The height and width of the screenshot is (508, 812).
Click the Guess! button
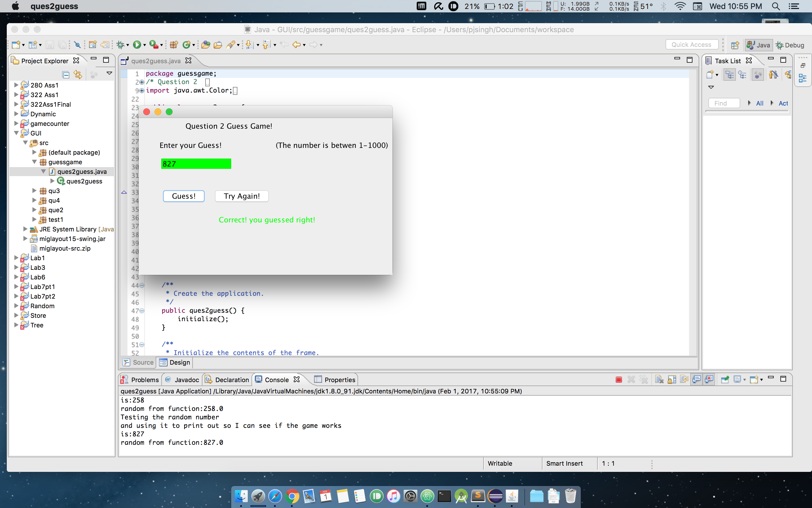tap(184, 196)
